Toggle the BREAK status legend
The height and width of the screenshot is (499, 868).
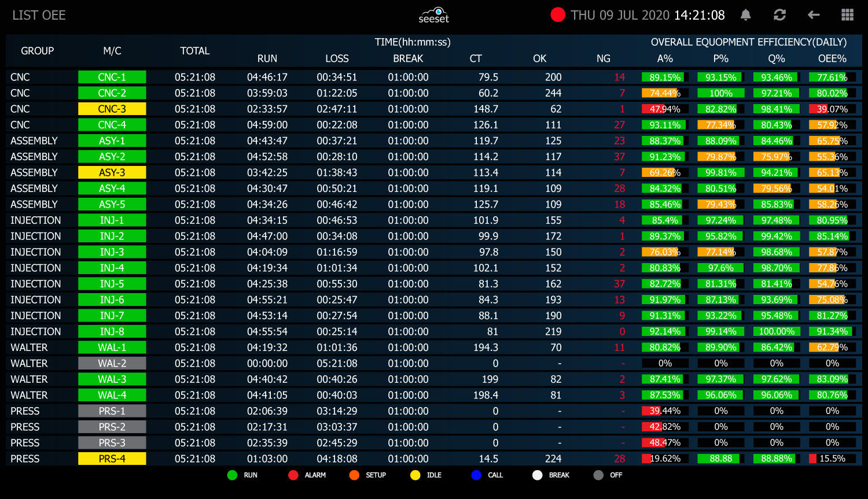[x=537, y=475]
